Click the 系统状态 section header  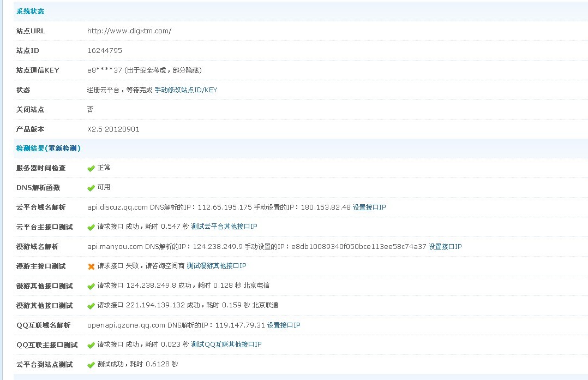click(31, 11)
